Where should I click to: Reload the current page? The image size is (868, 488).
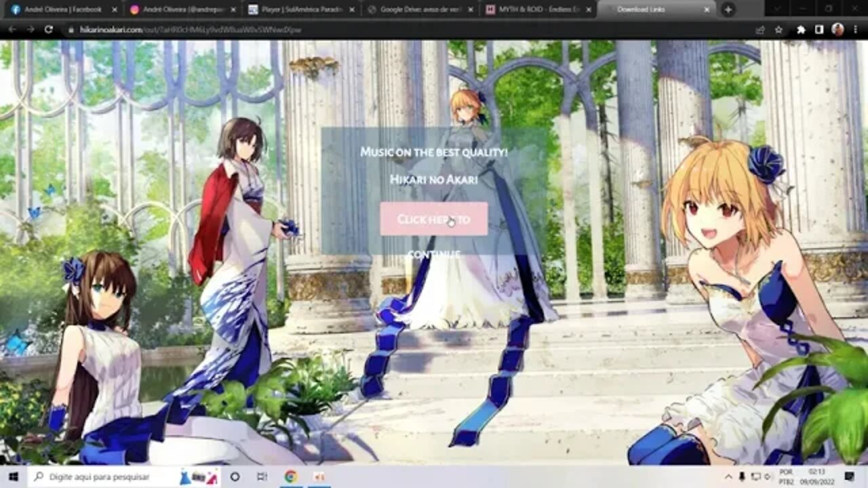[48, 30]
